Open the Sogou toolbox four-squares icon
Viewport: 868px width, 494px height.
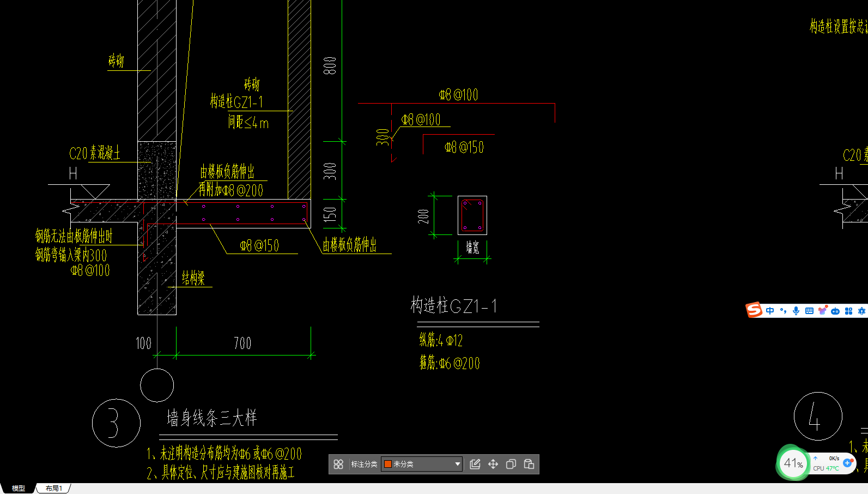click(x=848, y=311)
